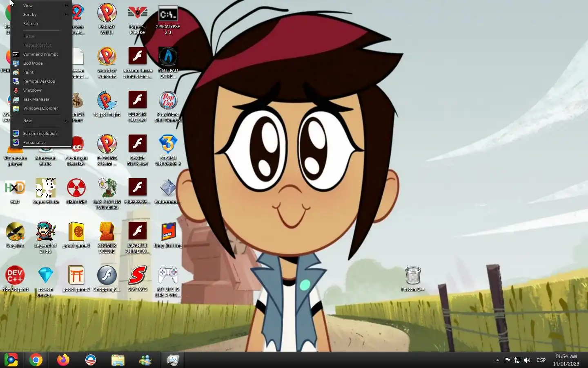Choose Shutdown in the context menu
This screenshot has width=588, height=368.
pyautogui.click(x=41, y=90)
